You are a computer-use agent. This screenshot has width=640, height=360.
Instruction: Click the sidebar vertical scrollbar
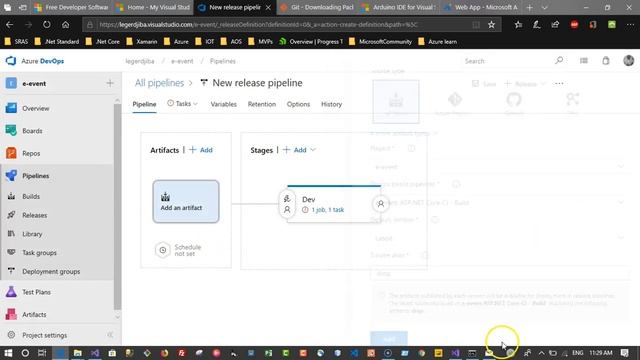(118, 206)
